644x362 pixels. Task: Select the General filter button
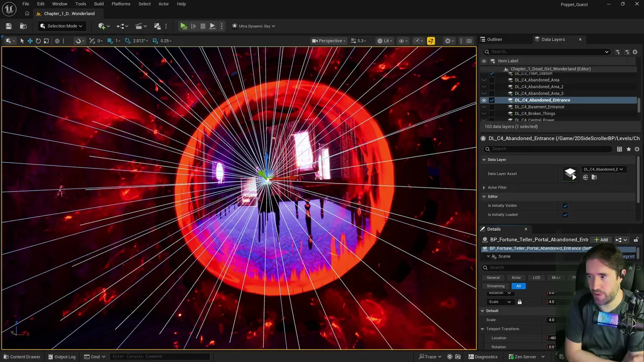(493, 278)
